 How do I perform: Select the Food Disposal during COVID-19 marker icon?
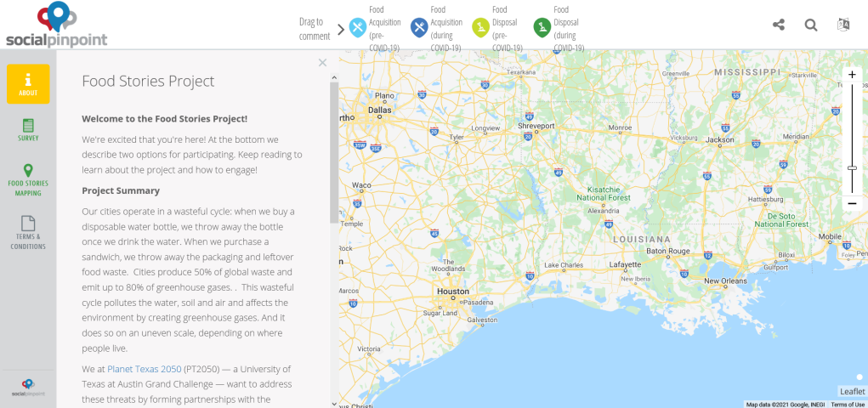click(542, 27)
